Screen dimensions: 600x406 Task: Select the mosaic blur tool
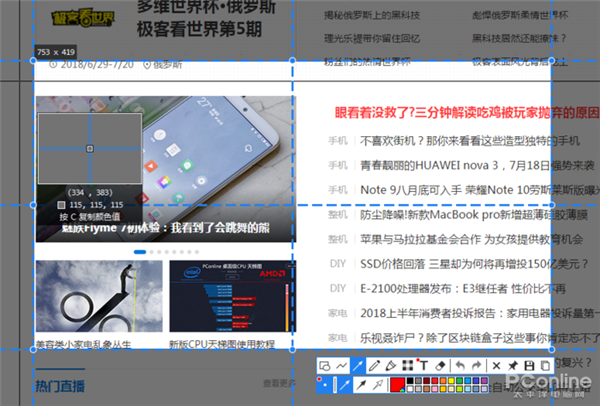pos(407,366)
